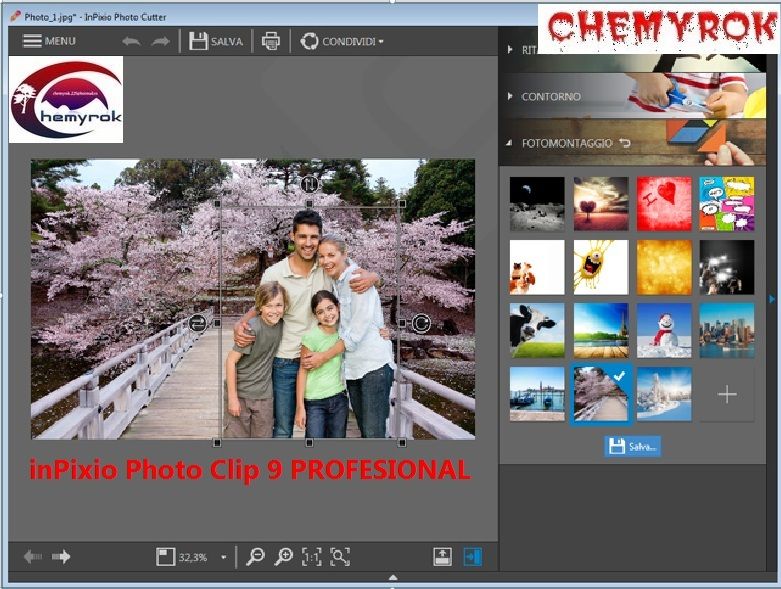Zoom in with the plus magnifier
The height and width of the screenshot is (589, 781).
pos(284,557)
